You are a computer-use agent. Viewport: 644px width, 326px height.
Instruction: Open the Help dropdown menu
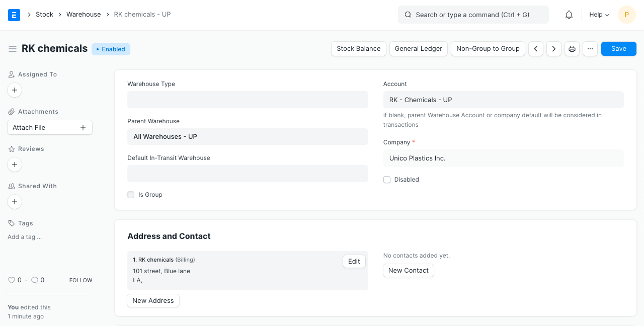[x=599, y=15]
